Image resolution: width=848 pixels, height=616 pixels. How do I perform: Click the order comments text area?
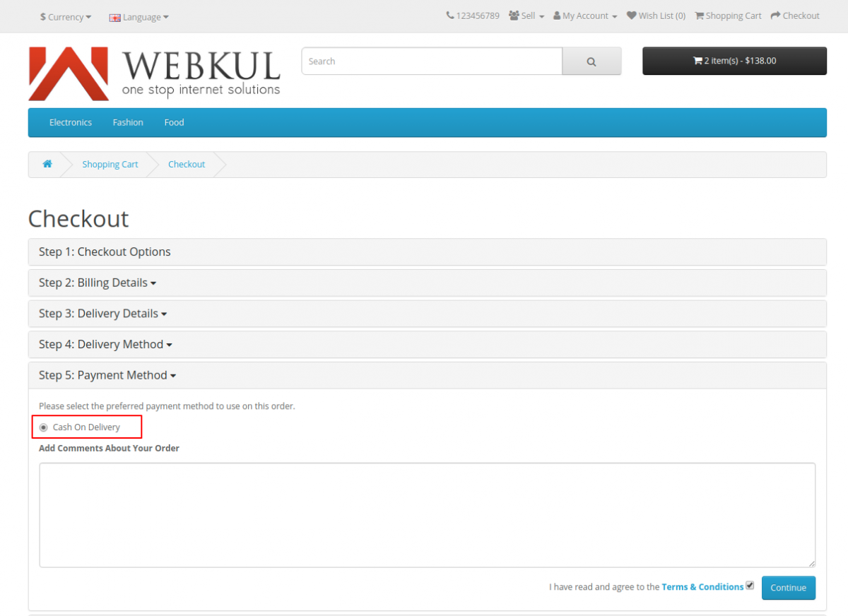pos(428,515)
